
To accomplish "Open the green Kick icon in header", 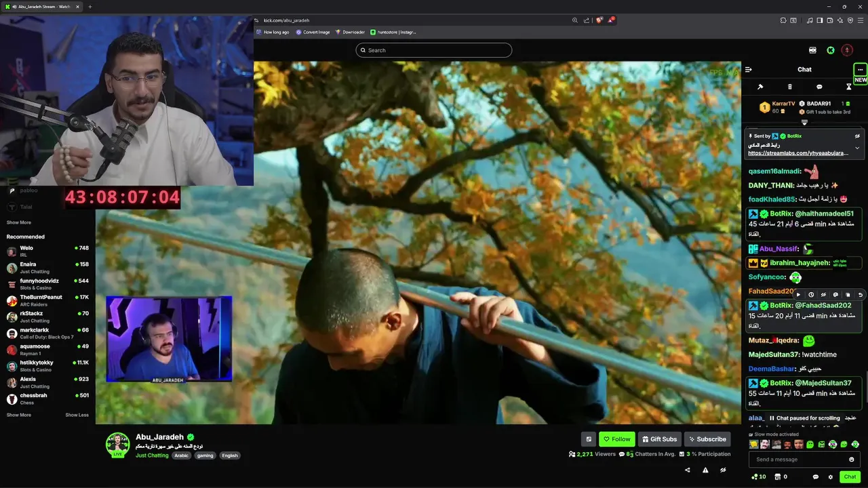I will point(830,50).
